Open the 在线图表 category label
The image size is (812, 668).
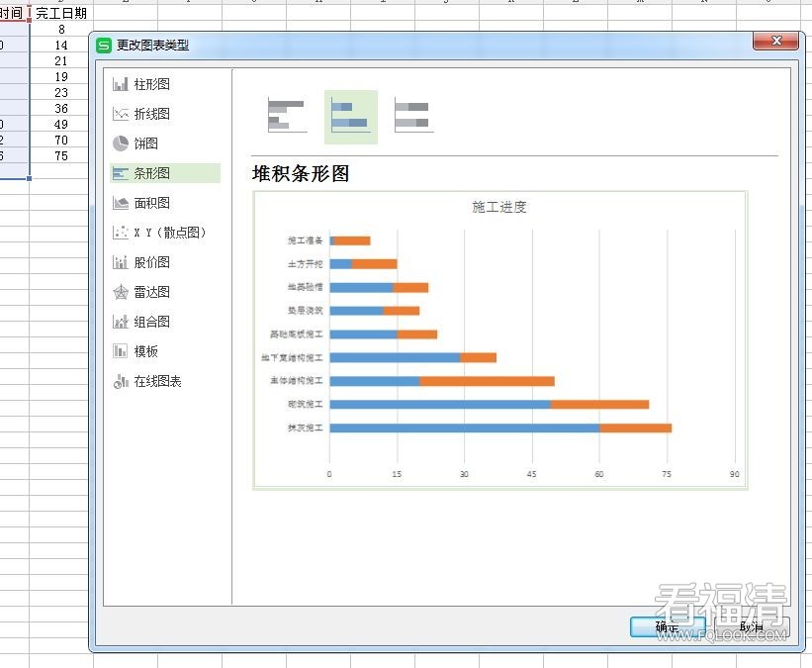157,381
